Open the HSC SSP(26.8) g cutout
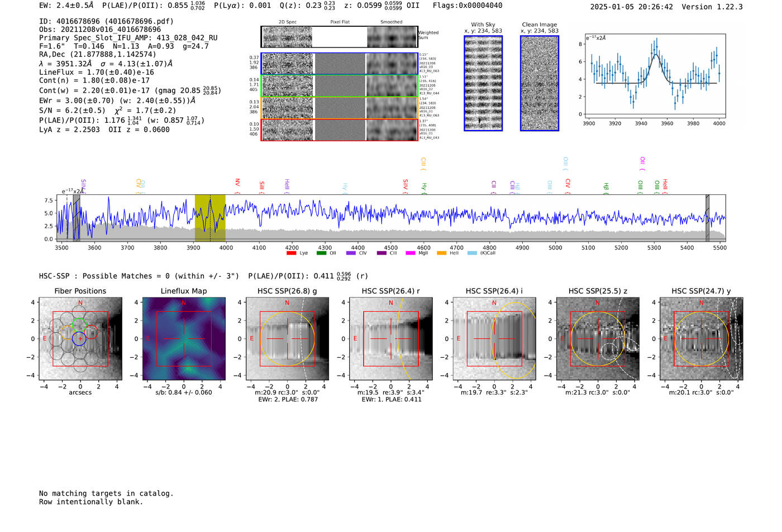Screen dimensions: 782x532 click(x=287, y=338)
